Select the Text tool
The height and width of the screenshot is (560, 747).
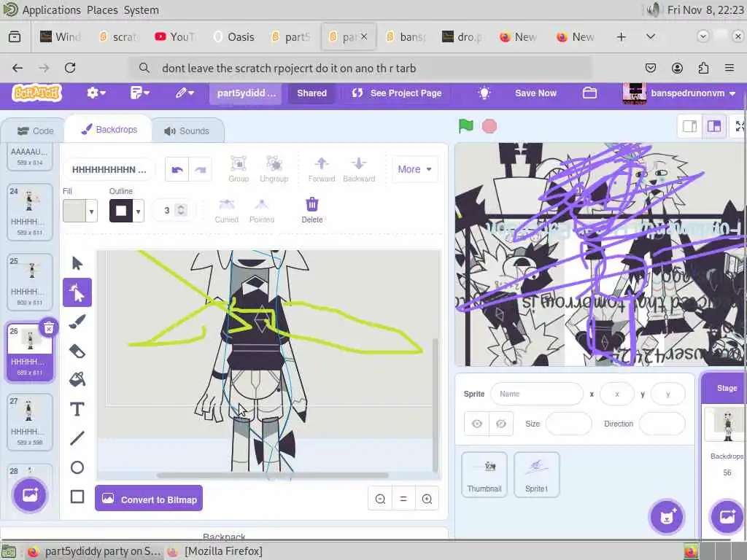click(77, 409)
